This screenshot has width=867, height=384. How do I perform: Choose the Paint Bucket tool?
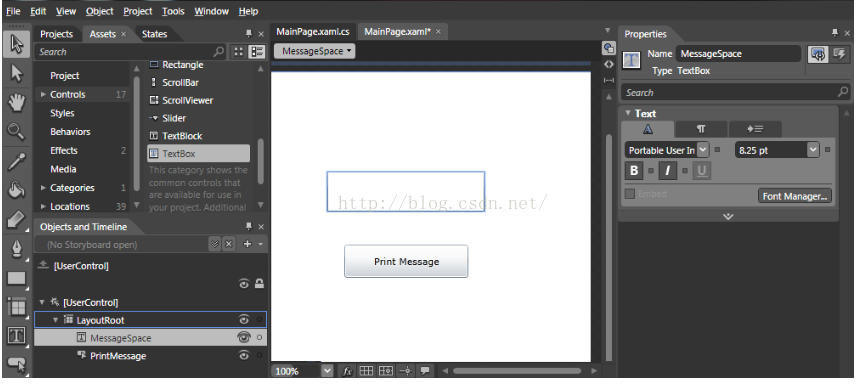pyautogui.click(x=17, y=190)
